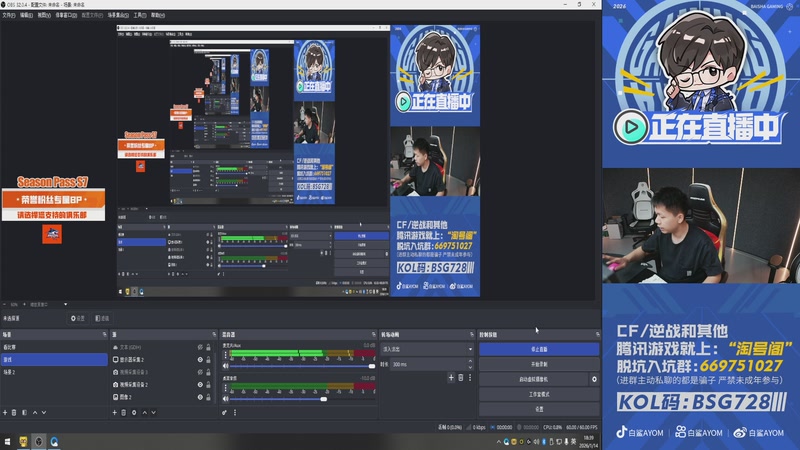This screenshot has height=450, width=800.
Task: Open source properties gear in Sources panel
Action: tap(134, 412)
